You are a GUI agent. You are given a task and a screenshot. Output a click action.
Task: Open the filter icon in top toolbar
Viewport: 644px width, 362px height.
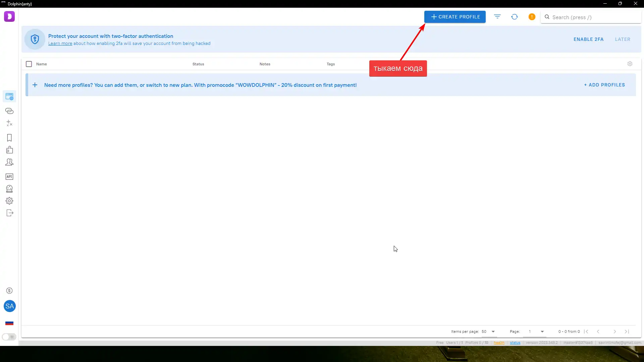pyautogui.click(x=497, y=16)
